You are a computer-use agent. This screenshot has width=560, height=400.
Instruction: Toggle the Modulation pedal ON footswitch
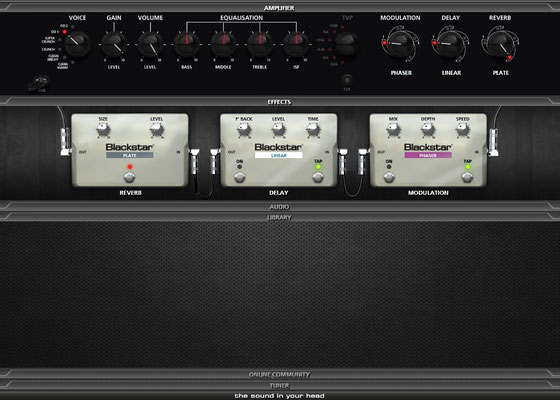pyautogui.click(x=389, y=177)
